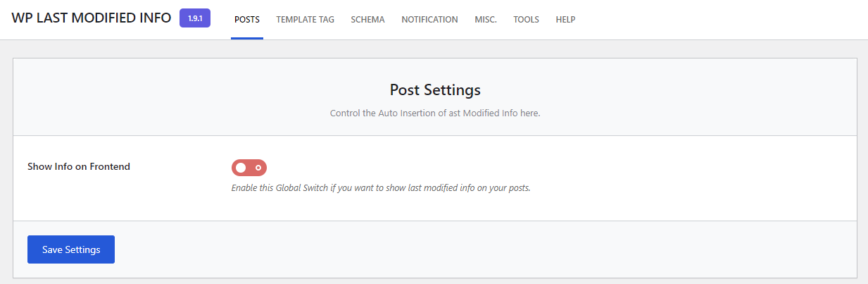Click the Post Settings heading
Screen dimensions: 868x284
coord(435,90)
